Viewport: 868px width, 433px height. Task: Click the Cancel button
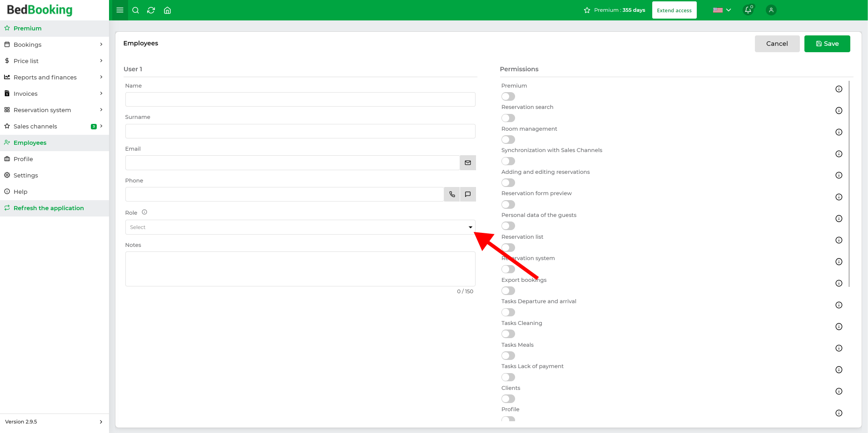coord(777,44)
